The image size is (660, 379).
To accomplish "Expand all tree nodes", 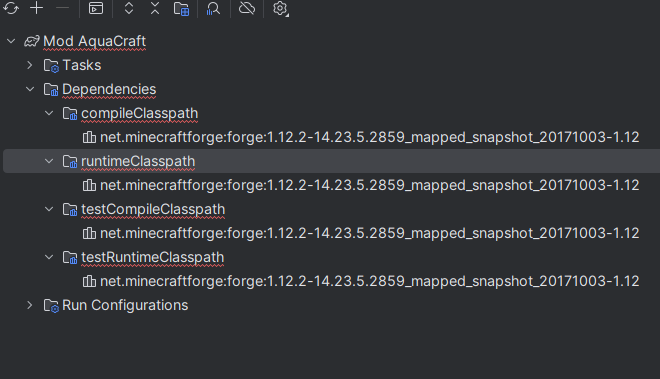I will [x=129, y=8].
